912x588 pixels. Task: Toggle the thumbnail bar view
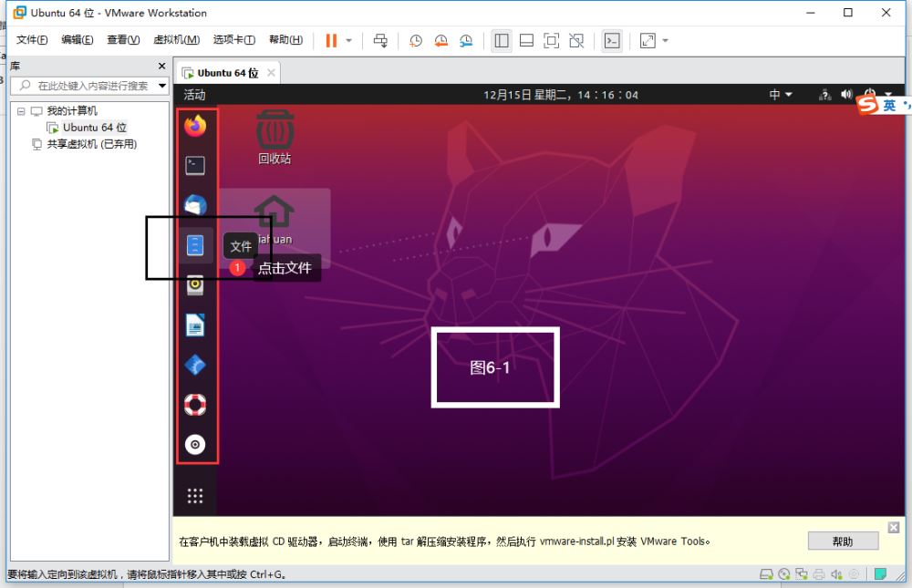click(x=526, y=41)
